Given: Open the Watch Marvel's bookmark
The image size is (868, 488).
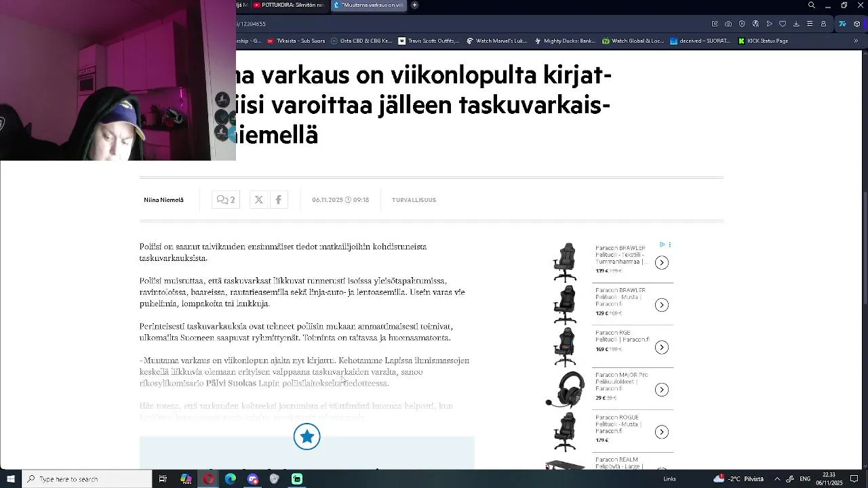Looking at the screenshot, I should (x=496, y=41).
